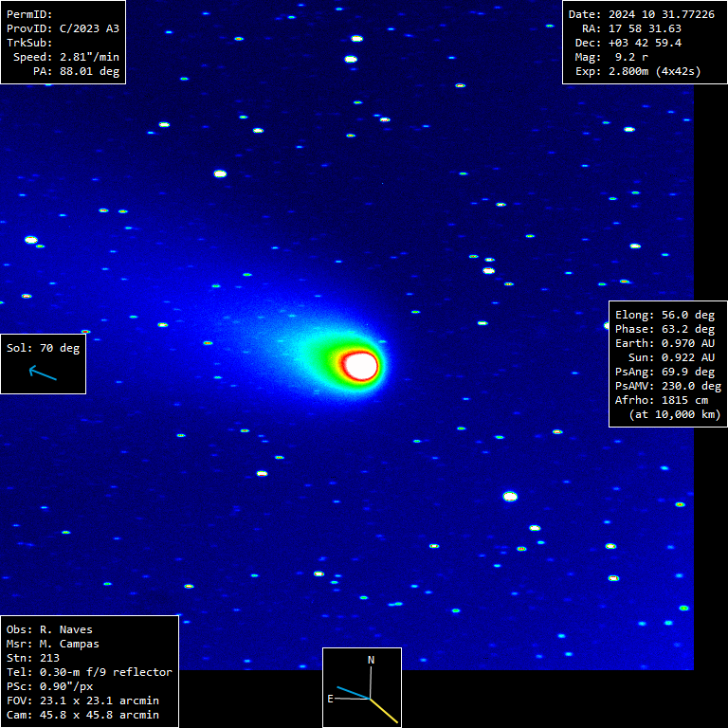Click the Stn: 213 line
Image resolution: width=728 pixels, height=728 pixels.
coord(33,658)
